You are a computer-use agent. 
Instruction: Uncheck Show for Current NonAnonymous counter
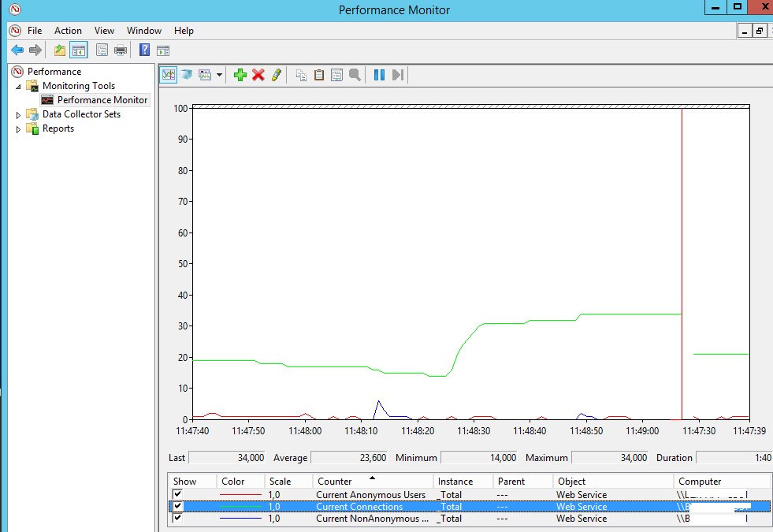point(177,518)
